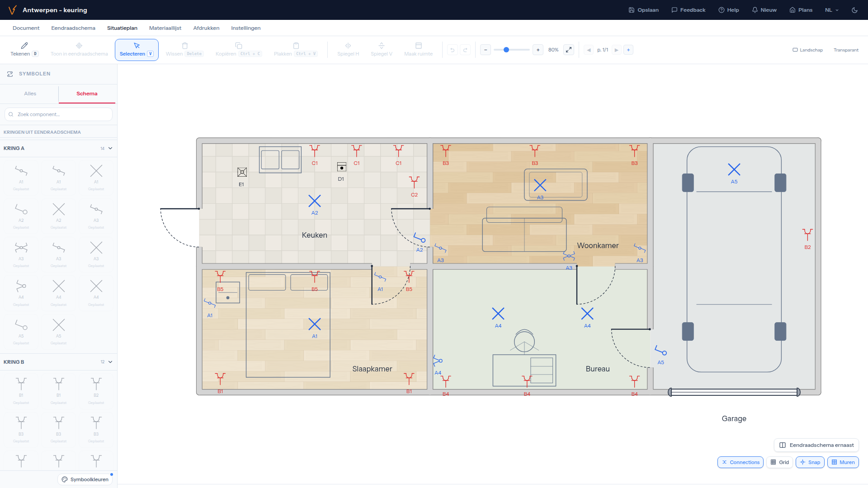
Task: Redo the last action
Action: 465,50
